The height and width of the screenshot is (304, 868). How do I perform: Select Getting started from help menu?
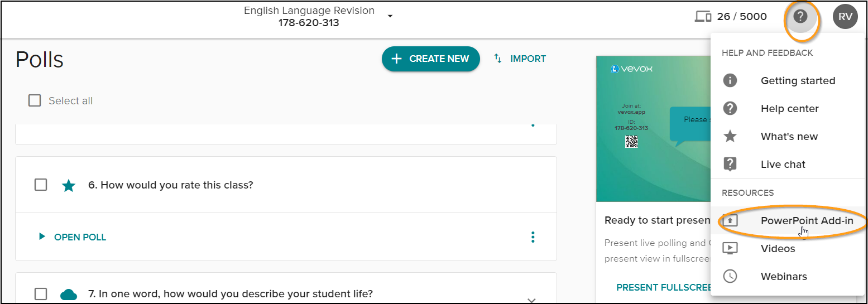pyautogui.click(x=788, y=80)
